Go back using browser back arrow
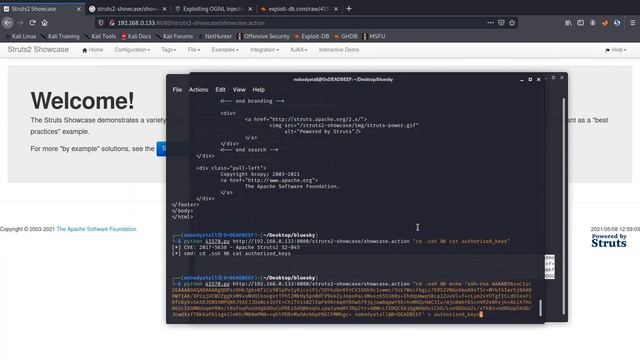Viewport: 640px width, 360px height. [x=7, y=23]
